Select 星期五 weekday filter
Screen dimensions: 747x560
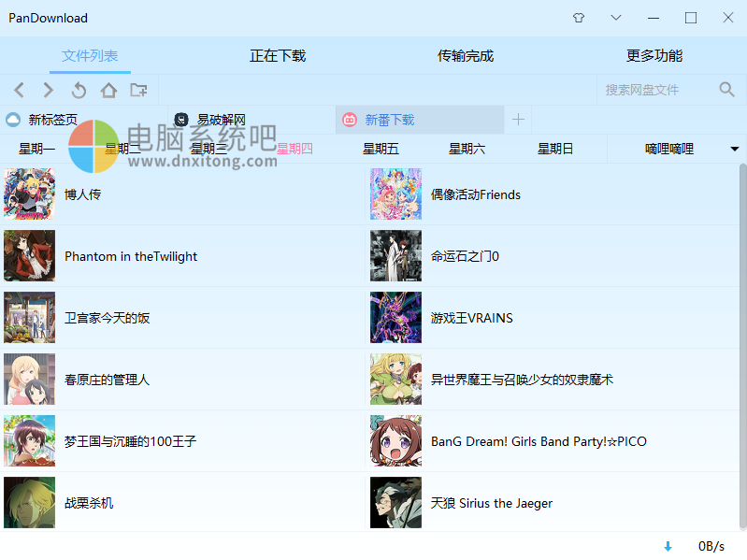[381, 149]
